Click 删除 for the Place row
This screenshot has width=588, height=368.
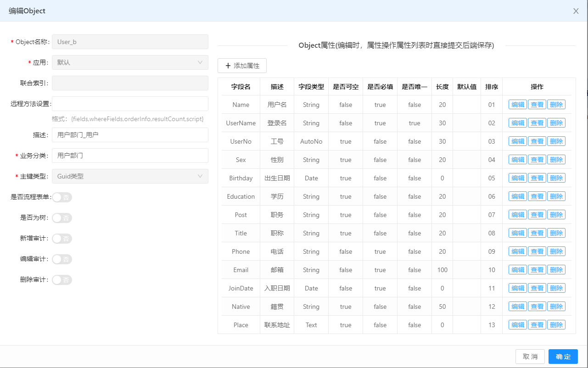[x=556, y=325]
